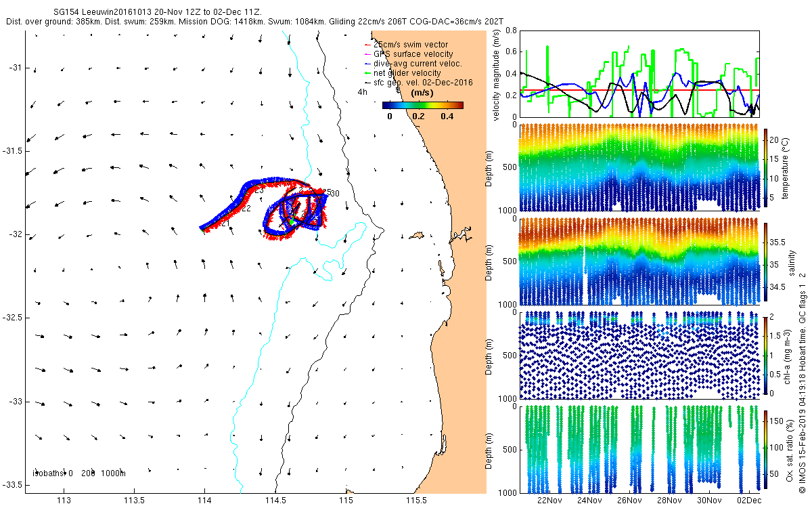The height and width of the screenshot is (508, 812).
Task: Click the '30Nov' date tick label
Action: (x=709, y=501)
